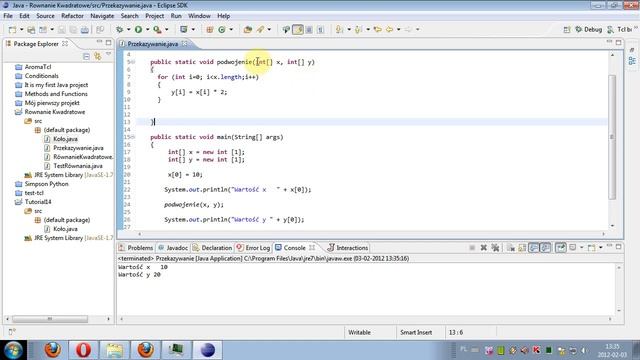Toggle Scroll Lock in Console toolbar
Screen dimensions: 640x360
522,247
